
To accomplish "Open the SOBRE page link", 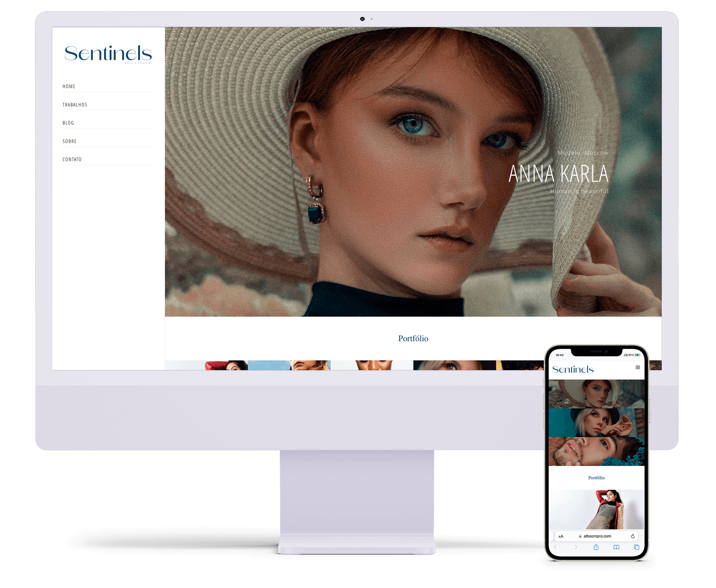I will pos(69,141).
